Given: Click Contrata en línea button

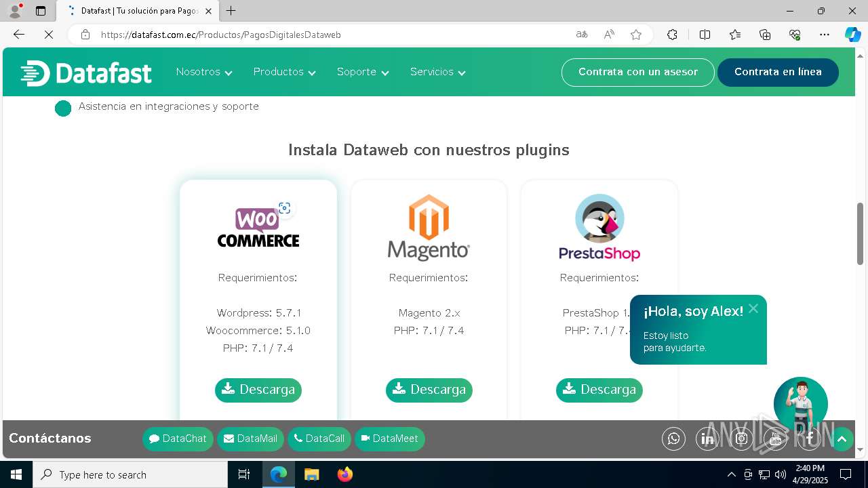Looking at the screenshot, I should tap(778, 73).
